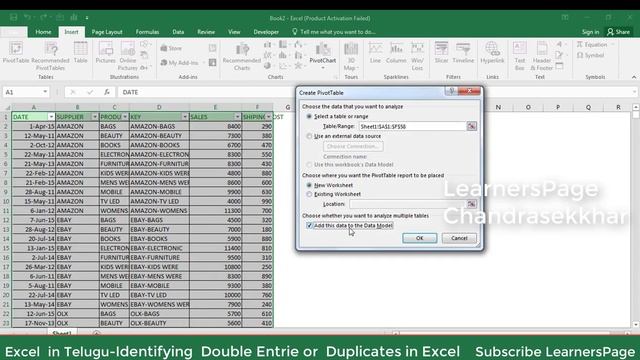
Task: Switch to the Data tab
Action: pyautogui.click(x=178, y=32)
